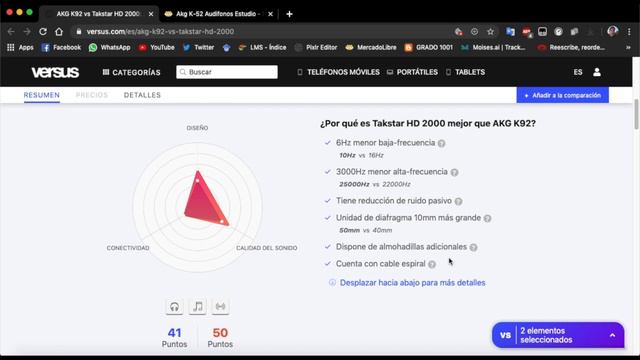Click the Versus logo

[x=55, y=72]
